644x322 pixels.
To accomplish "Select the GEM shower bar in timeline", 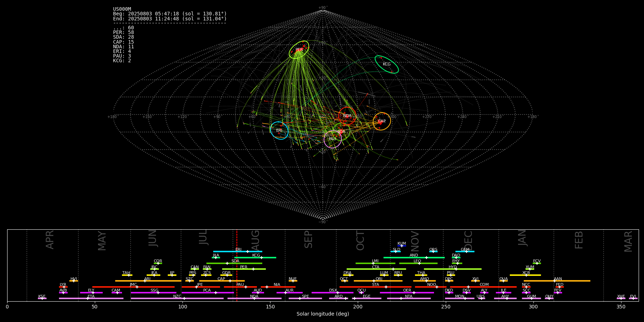I will pos(465,252).
